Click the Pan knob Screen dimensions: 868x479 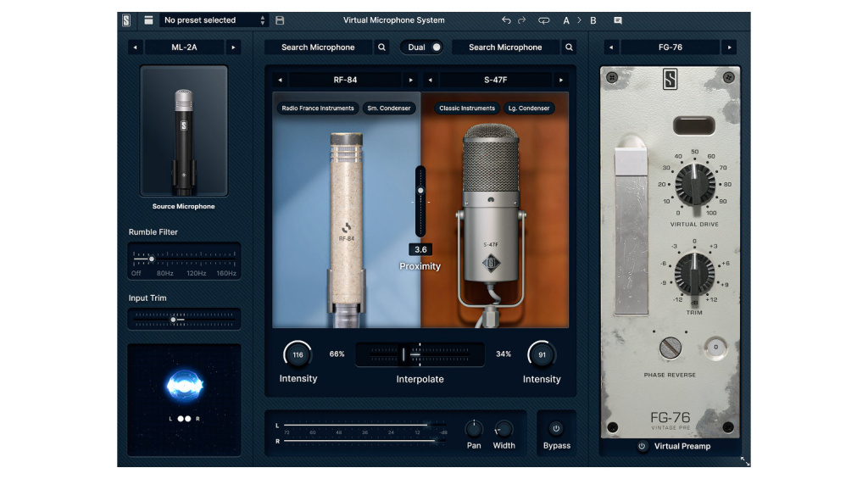point(474,429)
